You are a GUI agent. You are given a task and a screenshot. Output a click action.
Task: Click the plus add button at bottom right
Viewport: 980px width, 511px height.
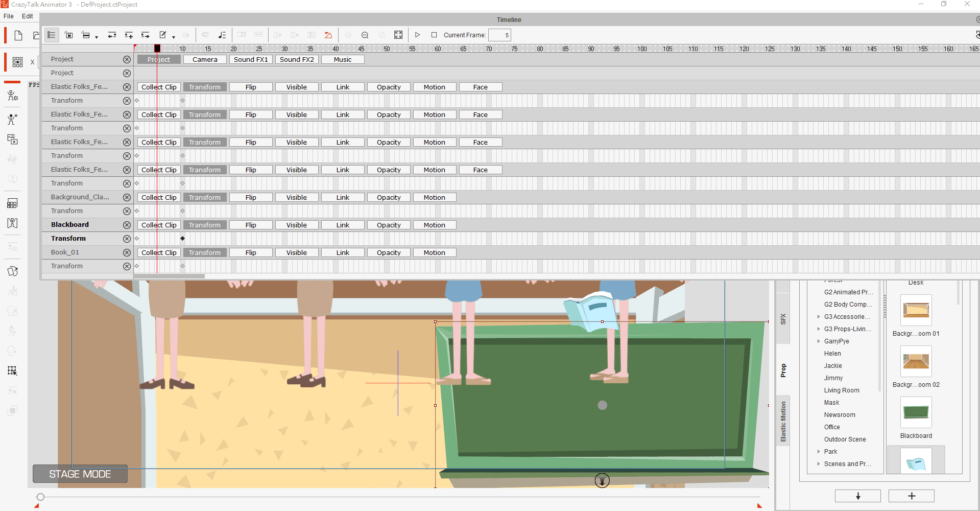pyautogui.click(x=912, y=496)
